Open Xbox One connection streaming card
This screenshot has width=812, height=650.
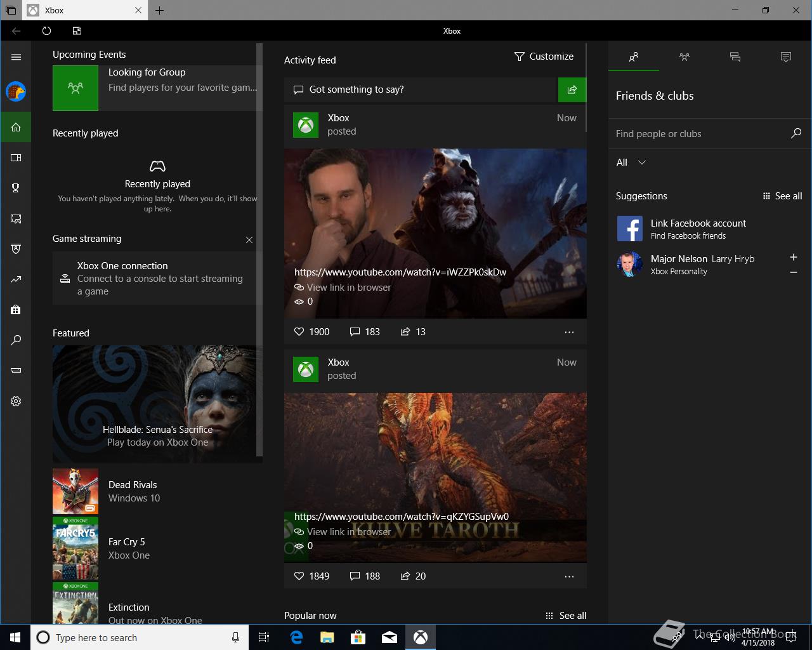(x=154, y=279)
